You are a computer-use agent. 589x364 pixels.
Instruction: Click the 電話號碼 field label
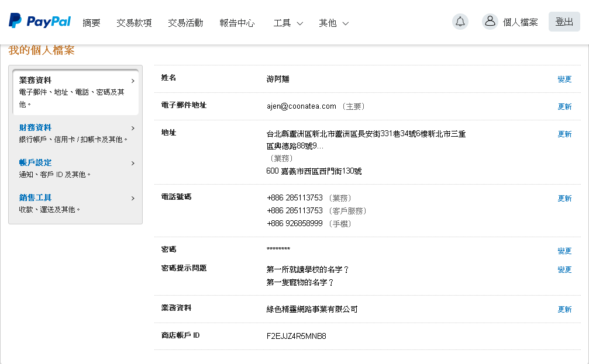click(177, 197)
